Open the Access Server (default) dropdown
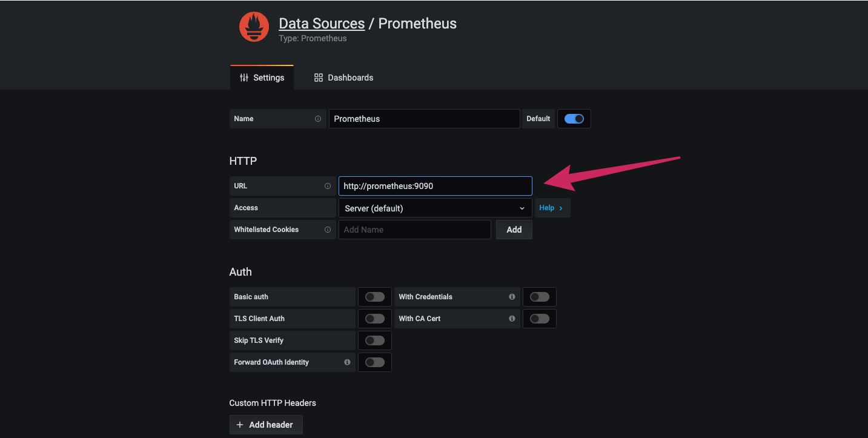 pyautogui.click(x=435, y=208)
